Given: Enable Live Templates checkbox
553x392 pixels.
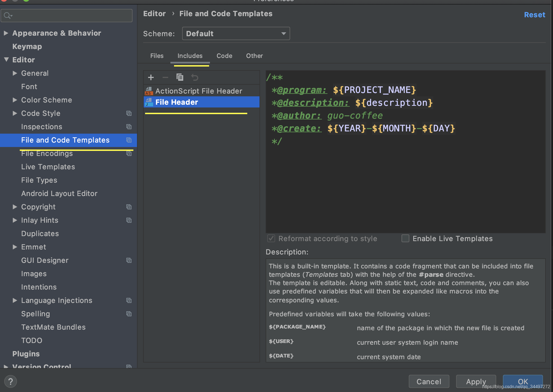Looking at the screenshot, I should click(x=405, y=239).
